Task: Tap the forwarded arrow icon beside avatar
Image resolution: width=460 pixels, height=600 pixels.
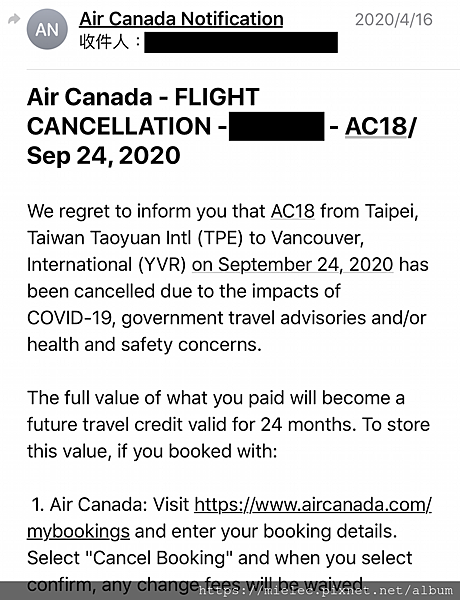Action: pos(14,18)
